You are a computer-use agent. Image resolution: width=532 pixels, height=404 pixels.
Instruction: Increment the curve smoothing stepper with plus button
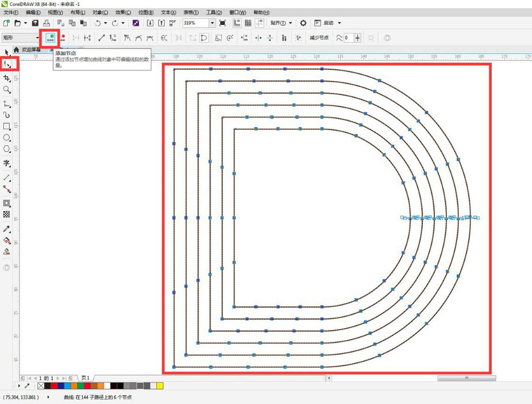pos(356,38)
